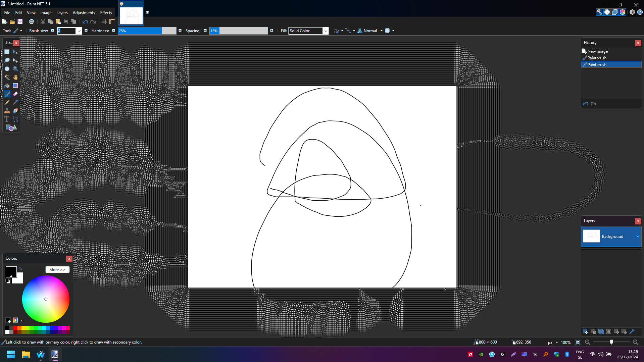Select the Lasso Select tool
This screenshot has width=644, height=362.
pos(7,60)
